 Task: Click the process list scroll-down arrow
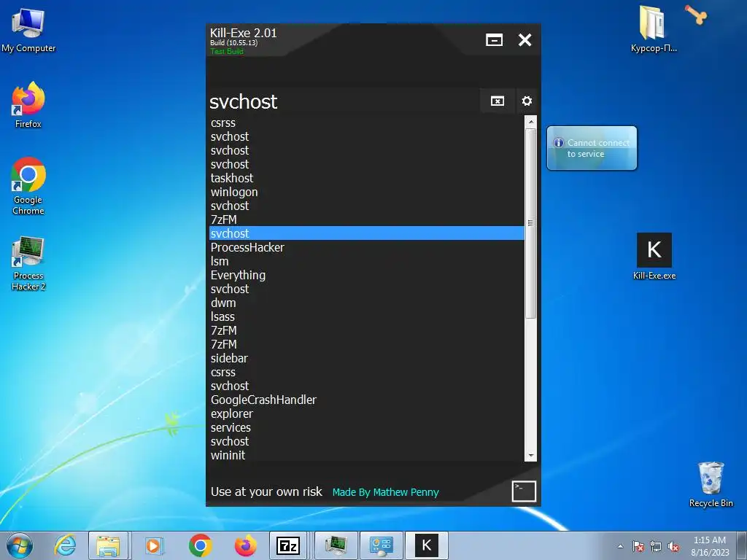[x=531, y=456]
